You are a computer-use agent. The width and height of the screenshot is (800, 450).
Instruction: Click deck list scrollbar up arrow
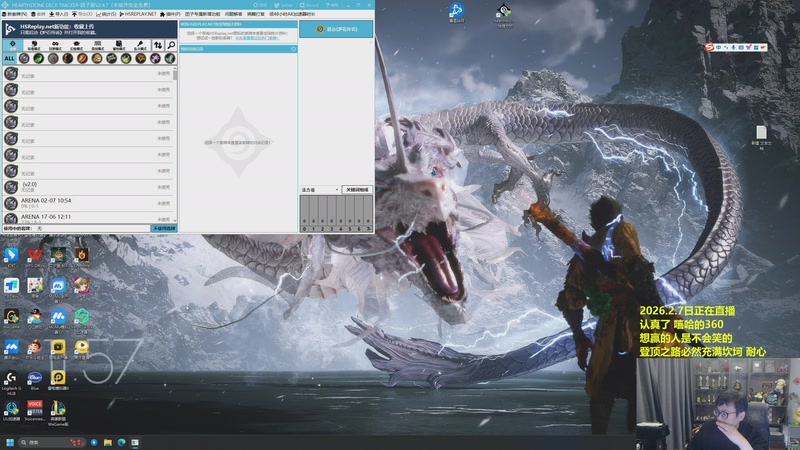pyautogui.click(x=176, y=68)
